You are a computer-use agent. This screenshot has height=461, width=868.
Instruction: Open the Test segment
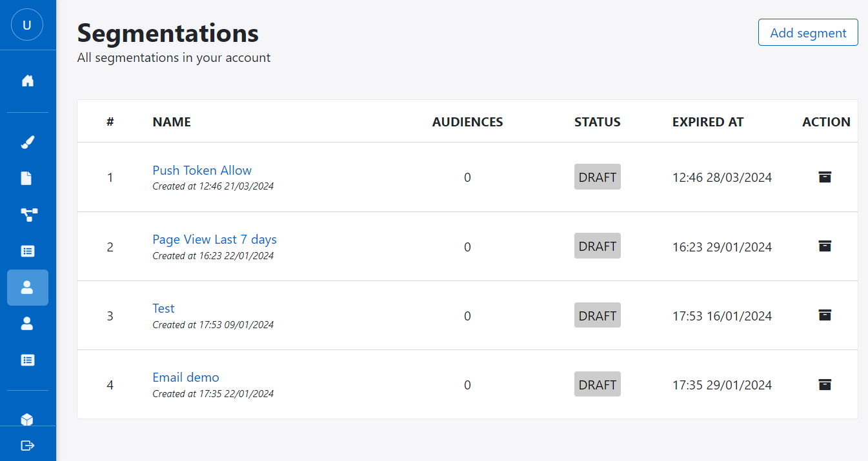163,308
